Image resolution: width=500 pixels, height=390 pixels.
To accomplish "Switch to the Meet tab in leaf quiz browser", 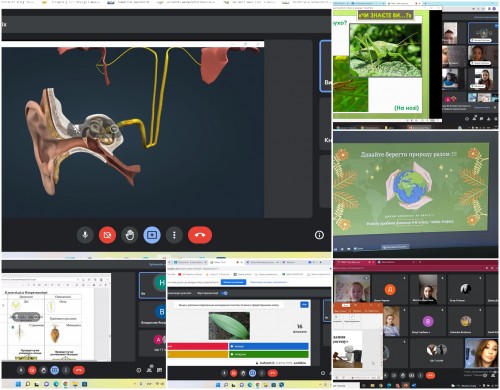I will pos(227,262).
